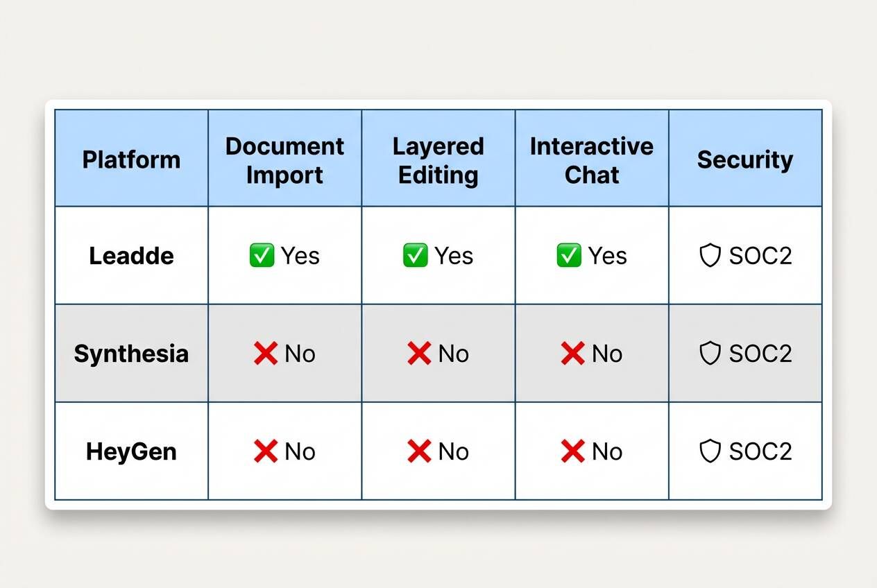Image resolution: width=877 pixels, height=588 pixels.
Task: Click the shield icon in Synthesia's Security cell
Action: pos(710,354)
